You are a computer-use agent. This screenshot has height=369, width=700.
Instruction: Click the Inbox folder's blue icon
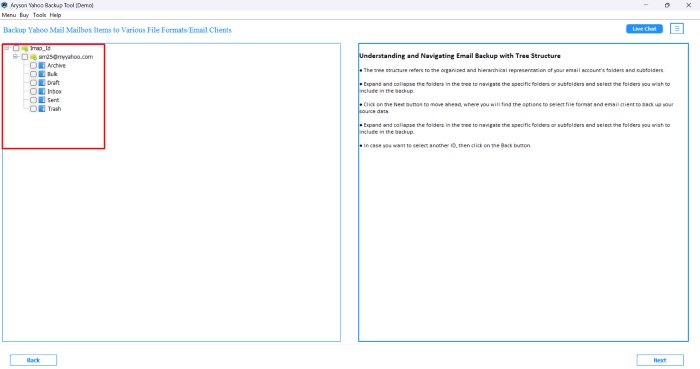pos(42,91)
